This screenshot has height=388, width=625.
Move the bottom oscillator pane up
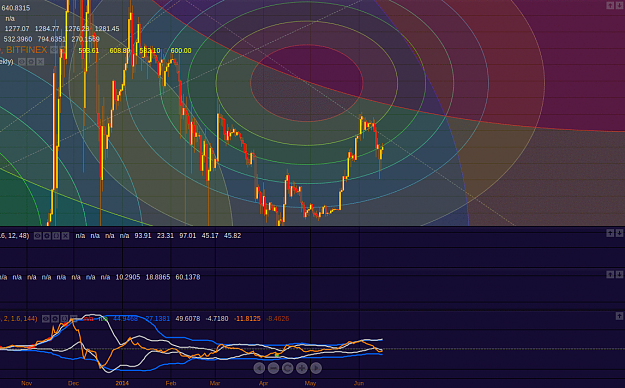(619, 316)
